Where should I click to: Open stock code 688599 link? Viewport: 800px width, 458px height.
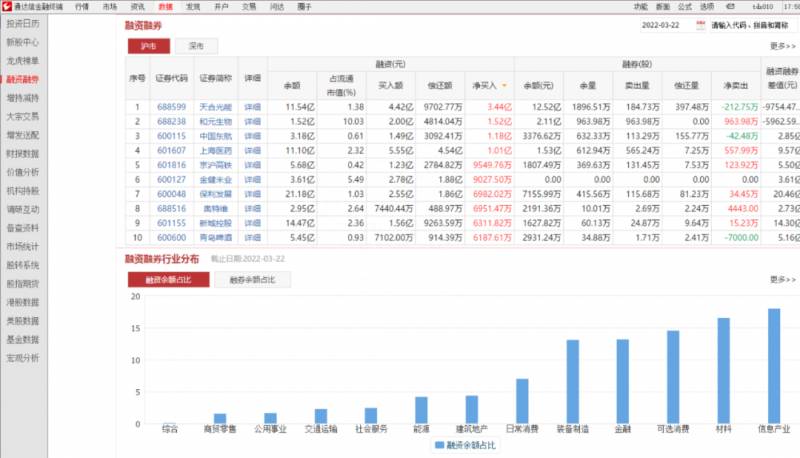pos(171,107)
